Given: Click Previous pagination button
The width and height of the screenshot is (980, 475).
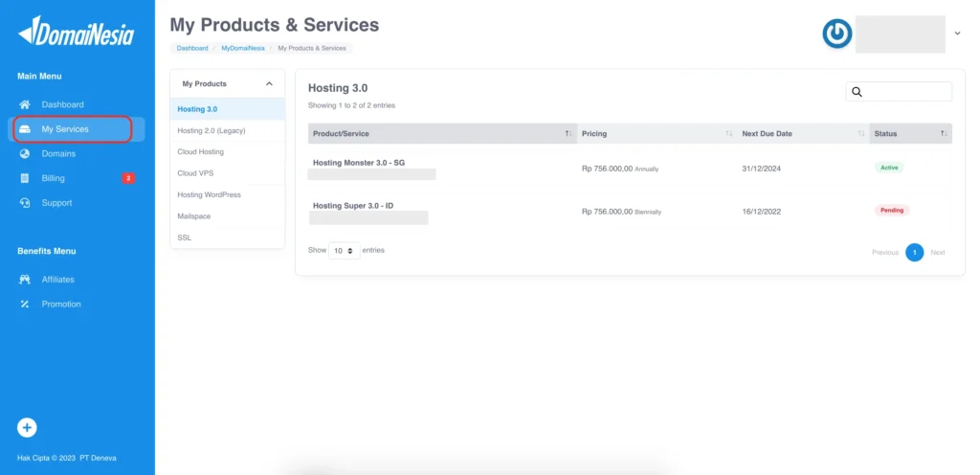Looking at the screenshot, I should 885,253.
